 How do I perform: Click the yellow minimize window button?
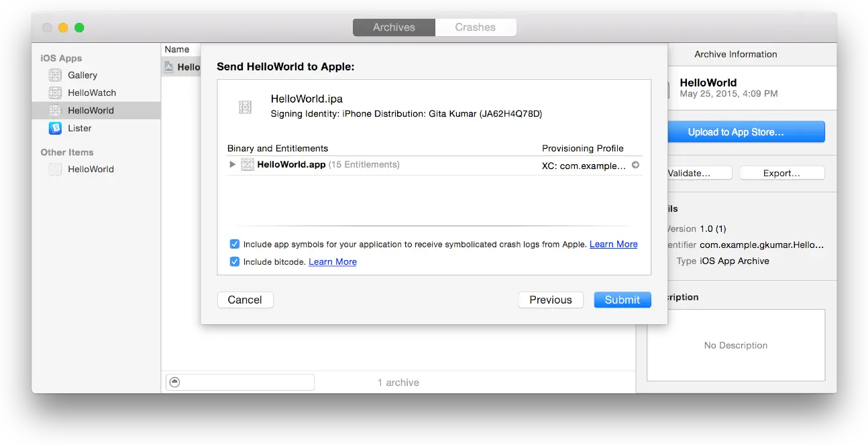click(x=63, y=27)
